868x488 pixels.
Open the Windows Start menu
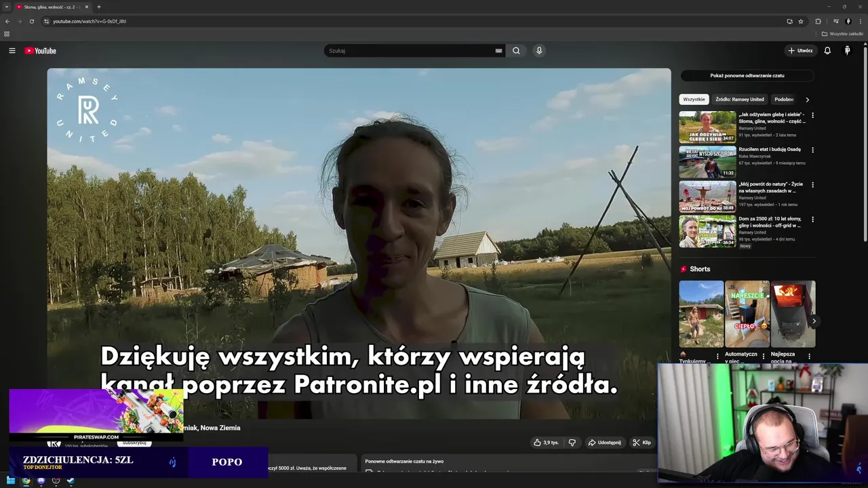[11, 481]
